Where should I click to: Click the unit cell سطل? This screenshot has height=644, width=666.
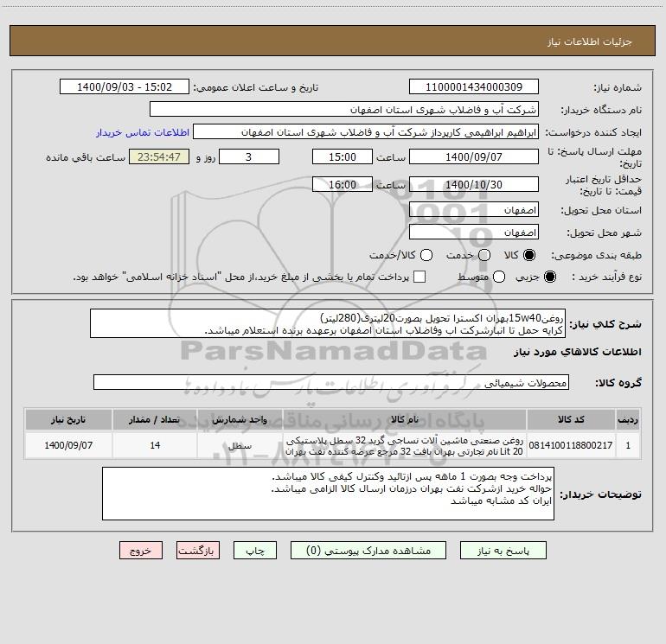pos(240,446)
